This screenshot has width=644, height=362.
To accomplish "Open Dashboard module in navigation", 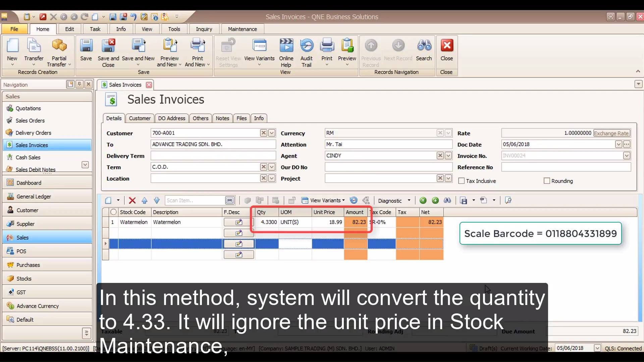I will (x=47, y=183).
